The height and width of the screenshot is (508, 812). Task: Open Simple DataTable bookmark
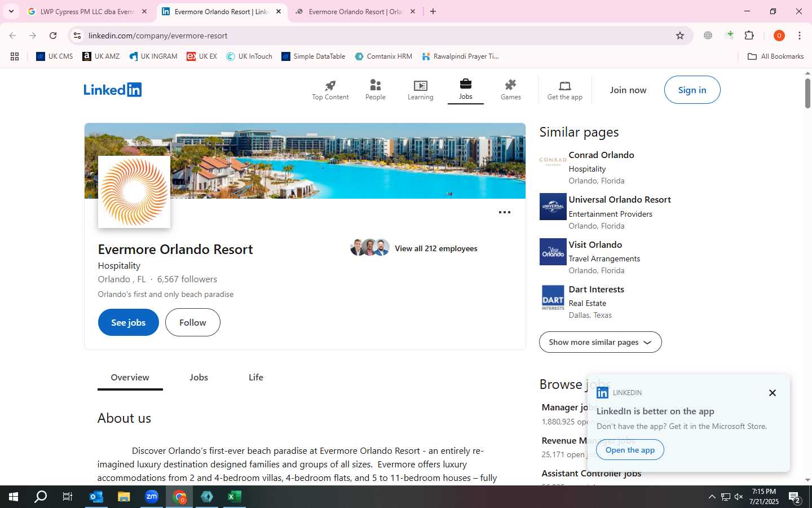coord(314,56)
